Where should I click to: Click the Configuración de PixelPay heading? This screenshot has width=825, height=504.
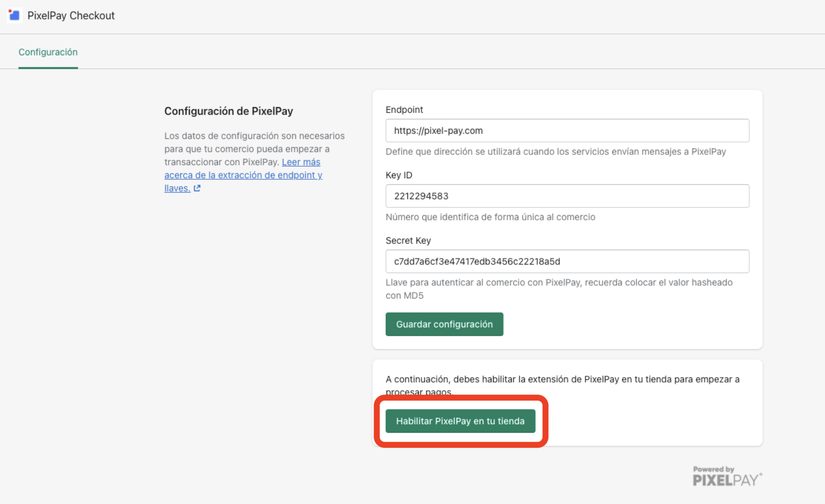(x=229, y=111)
